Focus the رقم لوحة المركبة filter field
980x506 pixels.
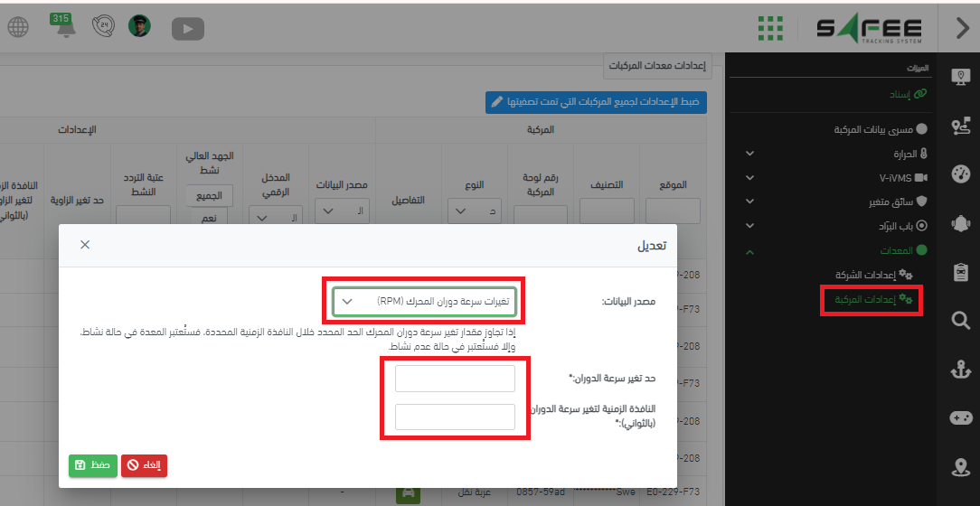point(541,215)
